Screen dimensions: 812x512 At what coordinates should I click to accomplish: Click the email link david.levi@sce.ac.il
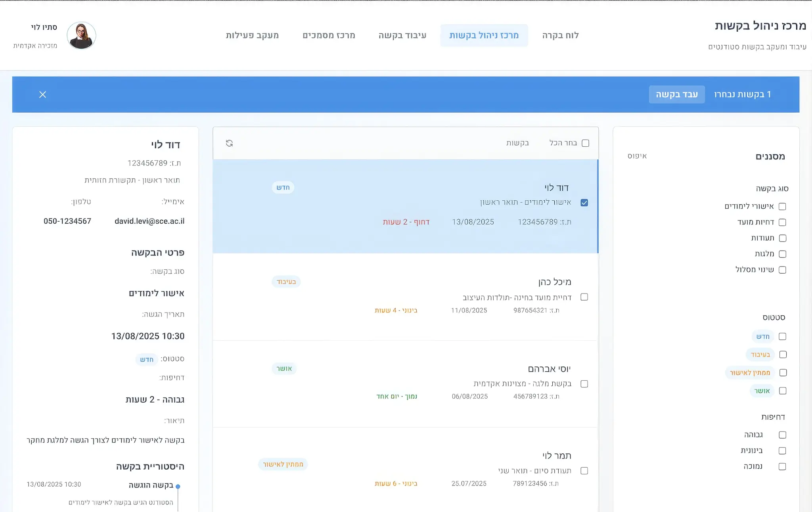(x=149, y=221)
